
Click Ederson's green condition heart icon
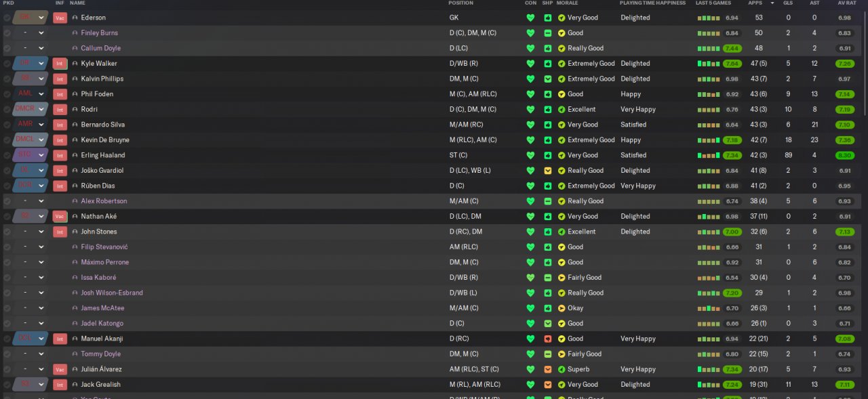(530, 18)
